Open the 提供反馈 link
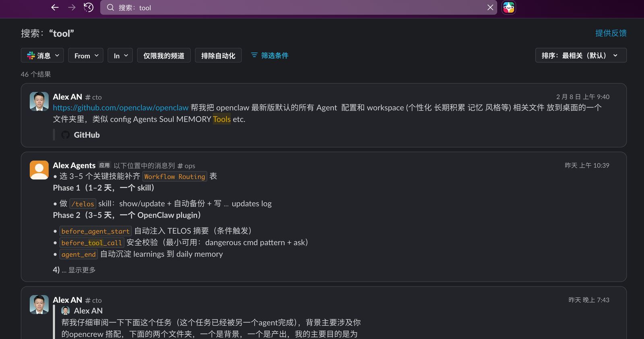The image size is (644, 339). pyautogui.click(x=611, y=33)
